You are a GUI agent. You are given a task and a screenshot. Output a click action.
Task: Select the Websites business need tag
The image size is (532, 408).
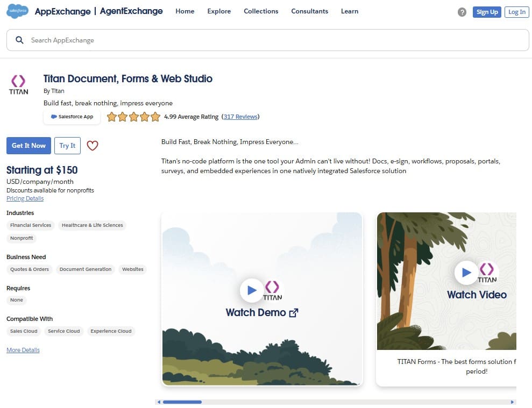click(x=133, y=269)
